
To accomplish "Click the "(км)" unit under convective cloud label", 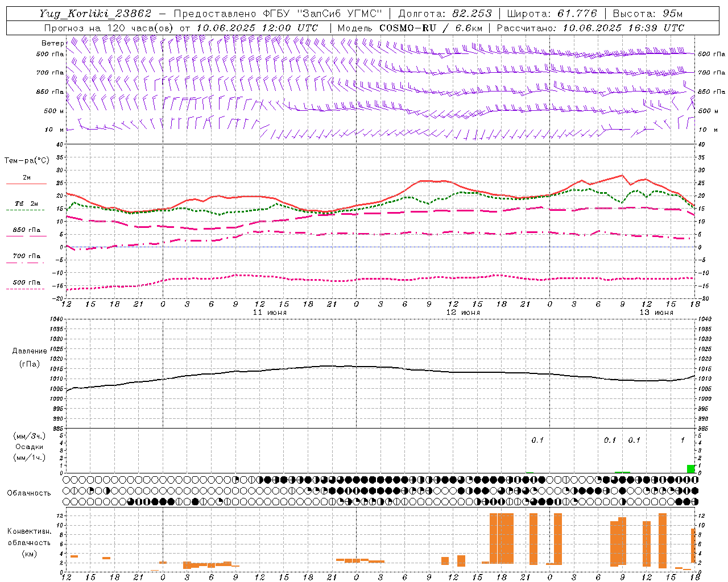I will tap(30, 553).
